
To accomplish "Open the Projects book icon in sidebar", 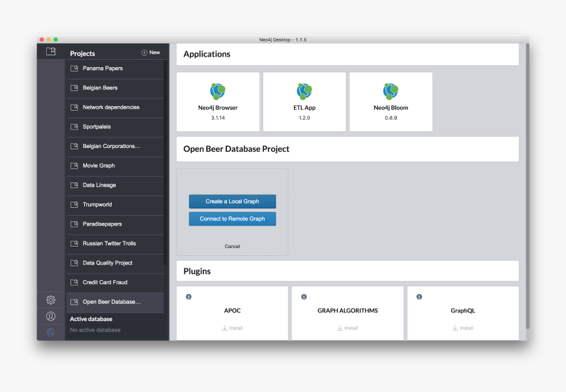I will pos(51,51).
